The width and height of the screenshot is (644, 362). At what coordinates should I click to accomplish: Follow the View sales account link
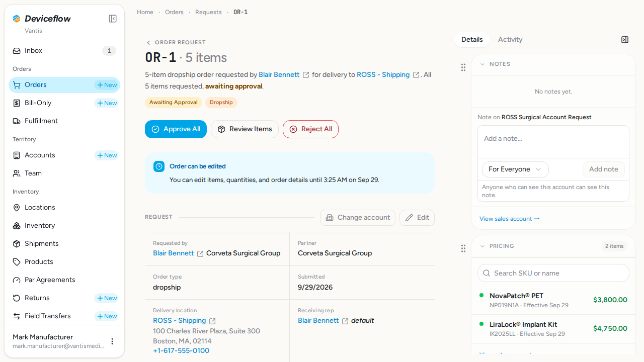tap(510, 219)
